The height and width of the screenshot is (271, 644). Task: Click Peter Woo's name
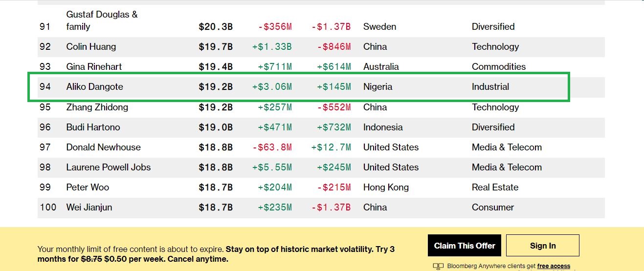pyautogui.click(x=88, y=187)
